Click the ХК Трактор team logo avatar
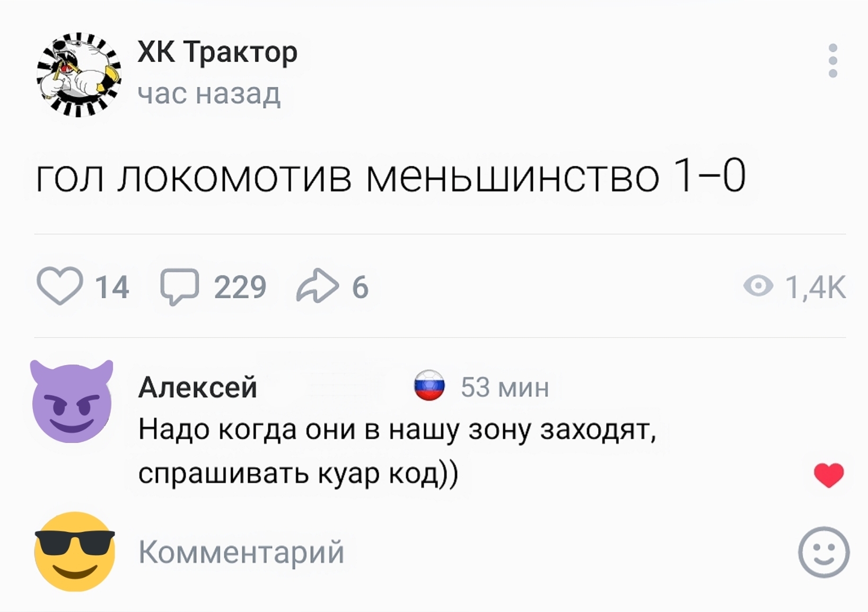868x612 pixels. 79,74
